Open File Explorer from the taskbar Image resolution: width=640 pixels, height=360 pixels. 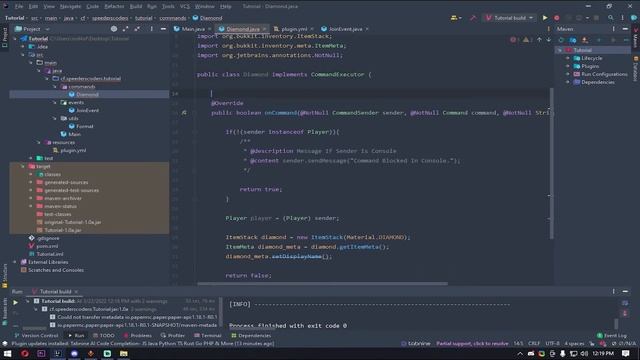(x=124, y=353)
